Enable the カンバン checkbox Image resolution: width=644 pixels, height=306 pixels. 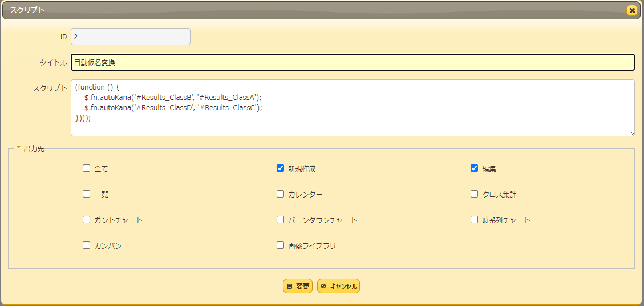coord(86,245)
